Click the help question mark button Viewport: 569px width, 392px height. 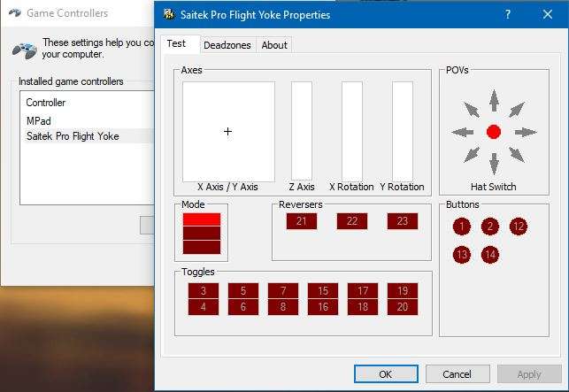[x=508, y=14]
